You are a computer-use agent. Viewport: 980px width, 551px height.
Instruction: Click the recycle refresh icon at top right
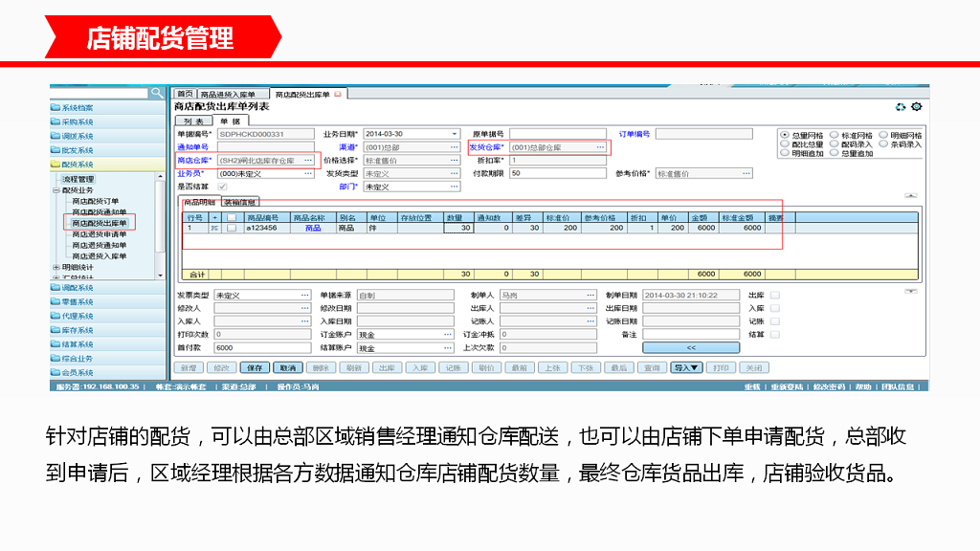[x=900, y=107]
